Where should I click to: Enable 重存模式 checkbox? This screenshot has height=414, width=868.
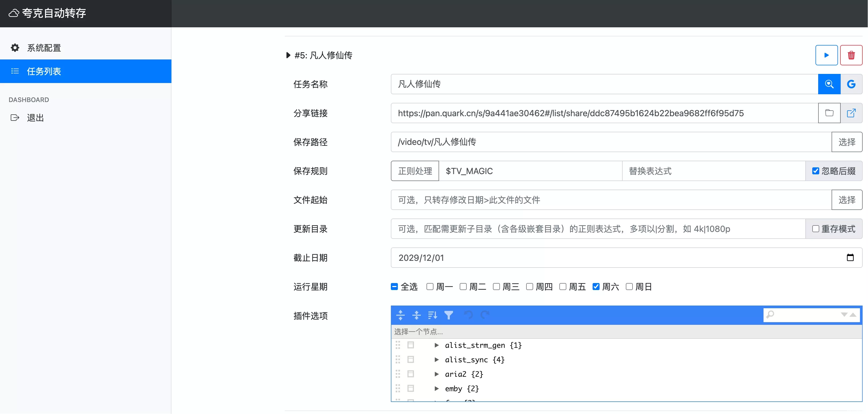(815, 229)
